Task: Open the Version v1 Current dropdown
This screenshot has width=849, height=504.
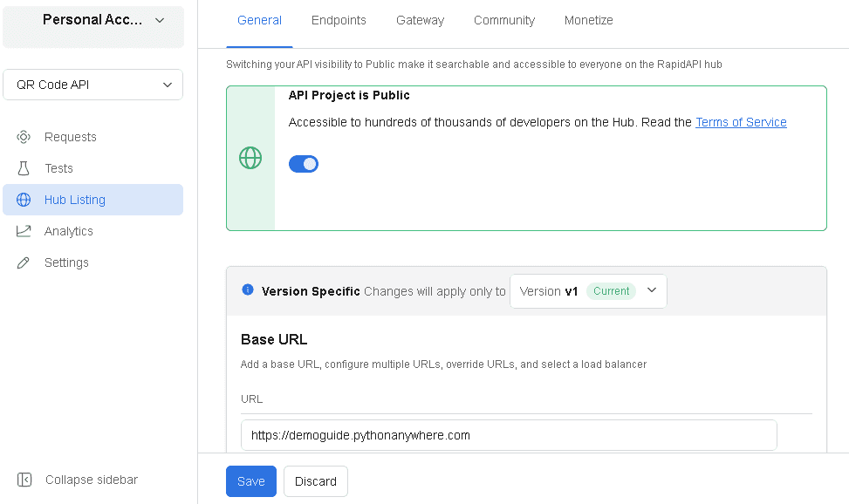Action: (x=589, y=291)
